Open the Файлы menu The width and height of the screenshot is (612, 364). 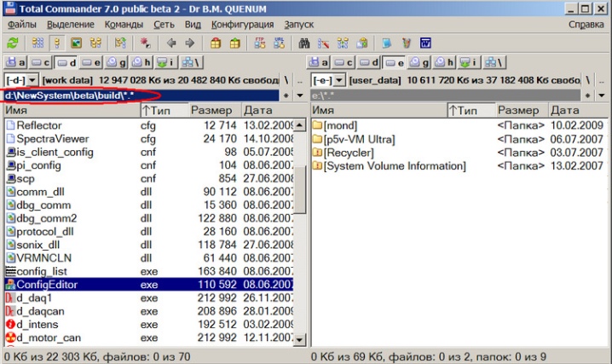point(22,25)
